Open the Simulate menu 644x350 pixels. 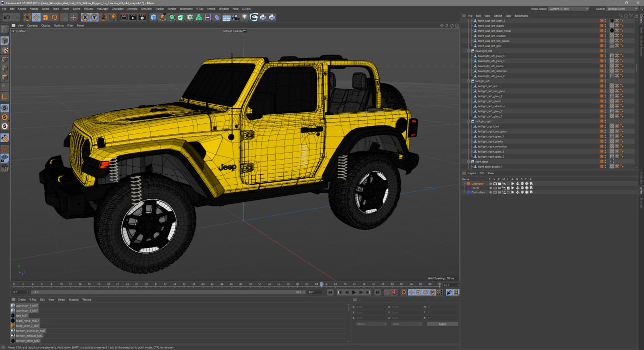(146, 9)
